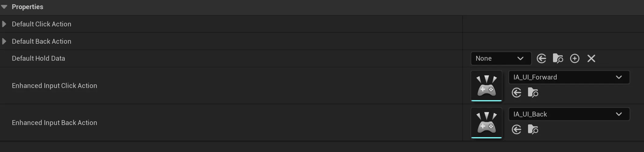644x152 pixels.
Task: Open Default Hold Data None dropdown
Action: pos(501,58)
